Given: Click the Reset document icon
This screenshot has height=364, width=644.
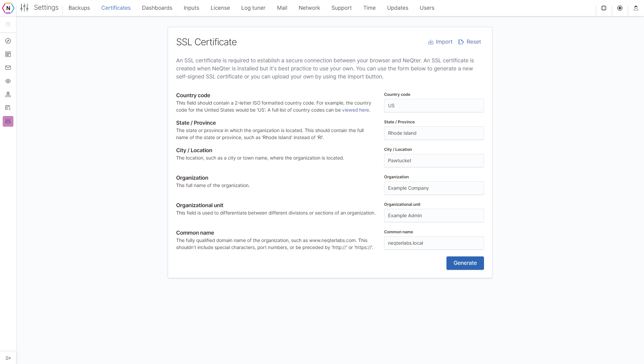Looking at the screenshot, I should point(461,42).
